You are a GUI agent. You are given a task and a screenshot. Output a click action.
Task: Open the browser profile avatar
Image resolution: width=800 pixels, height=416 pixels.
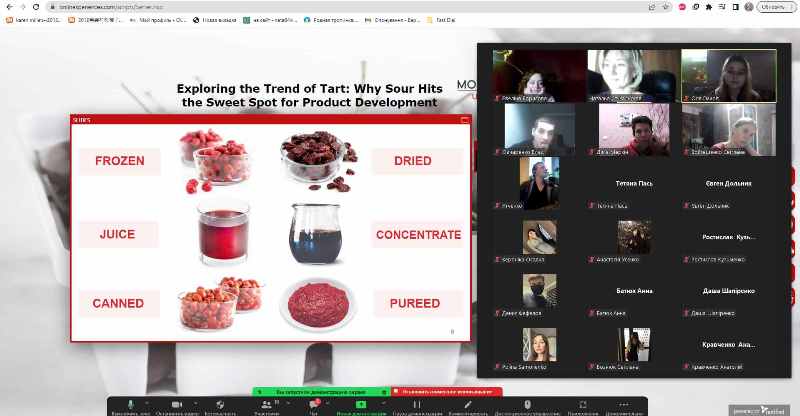749,7
